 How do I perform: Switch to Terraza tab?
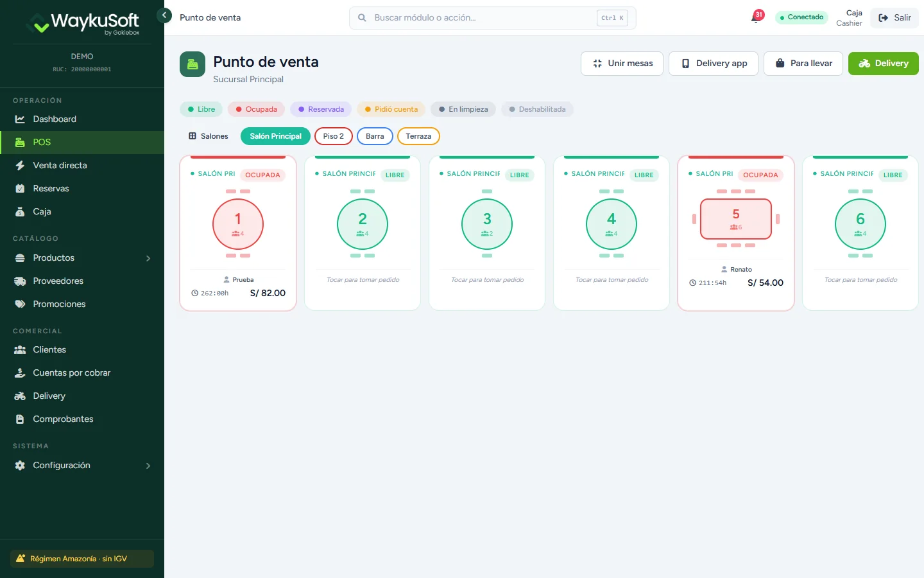pyautogui.click(x=418, y=136)
